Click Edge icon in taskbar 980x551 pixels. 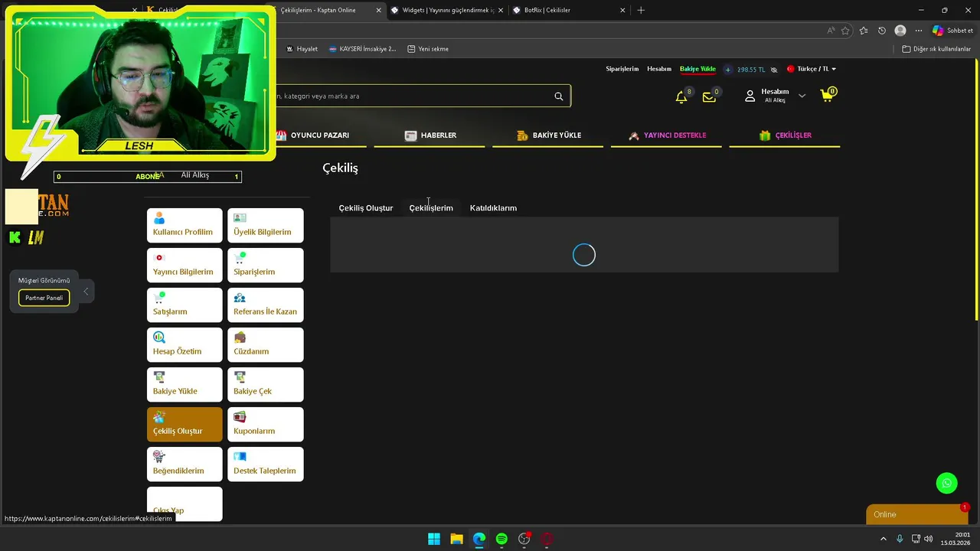point(479,539)
